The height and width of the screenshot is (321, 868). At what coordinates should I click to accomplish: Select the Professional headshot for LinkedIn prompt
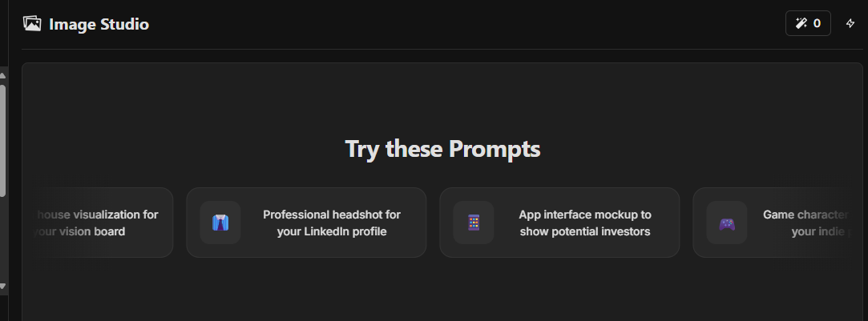pos(306,223)
